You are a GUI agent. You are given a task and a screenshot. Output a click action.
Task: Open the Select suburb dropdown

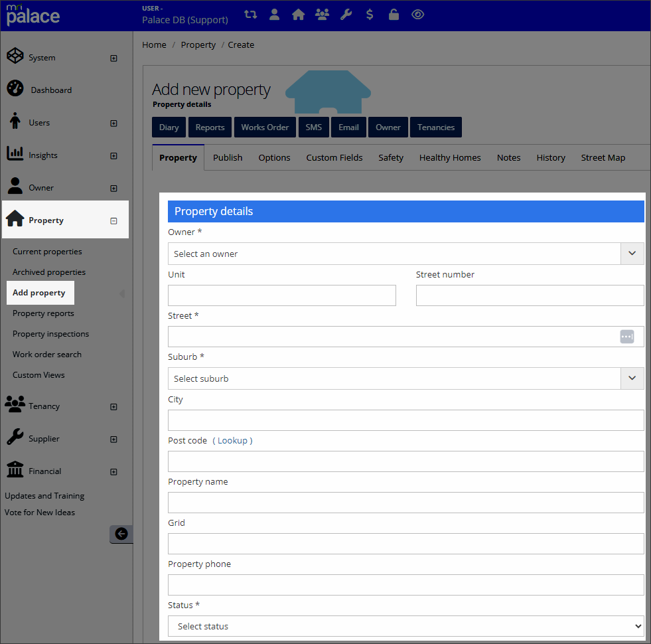click(405, 378)
